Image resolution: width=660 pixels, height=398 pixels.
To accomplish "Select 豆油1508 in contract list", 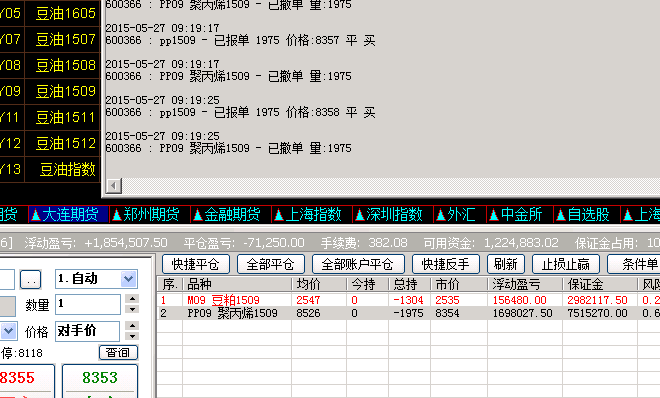I will (x=65, y=66).
